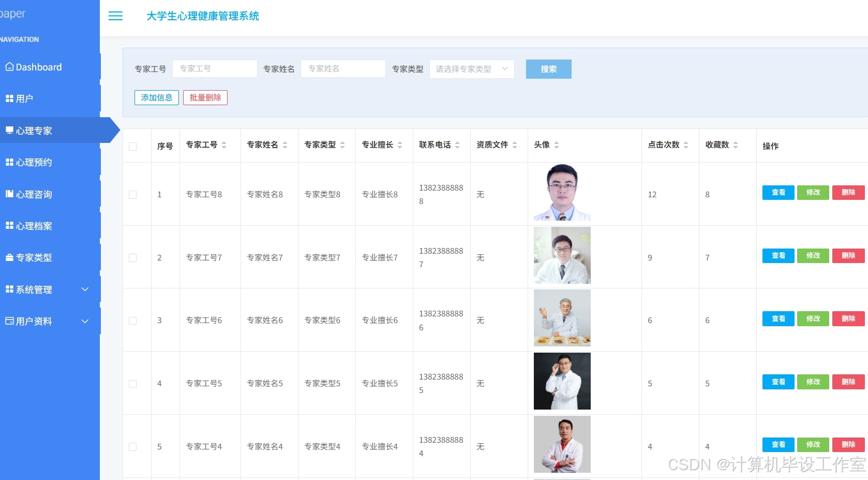This screenshot has height=480, width=868.
Task: Click the avatar photo of 专家姓名8
Action: pyautogui.click(x=562, y=192)
